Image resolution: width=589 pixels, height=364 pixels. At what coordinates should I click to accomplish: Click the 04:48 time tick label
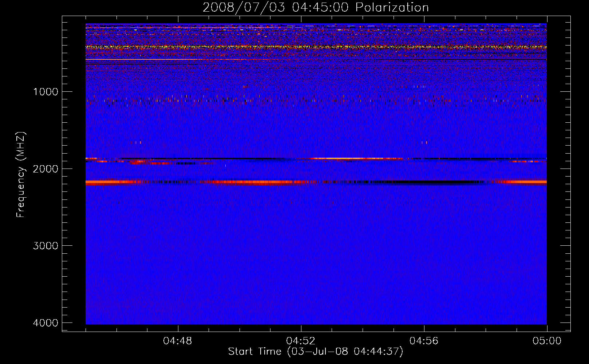click(178, 341)
